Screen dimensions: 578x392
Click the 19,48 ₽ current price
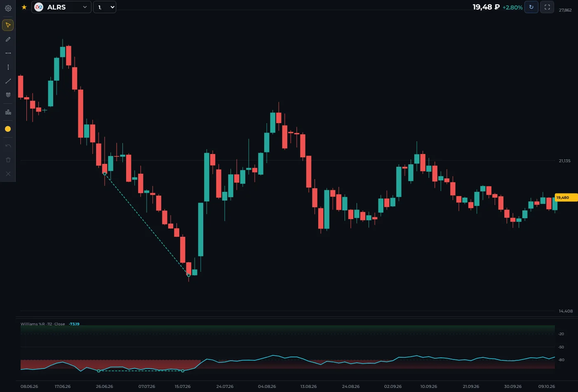[486, 7]
